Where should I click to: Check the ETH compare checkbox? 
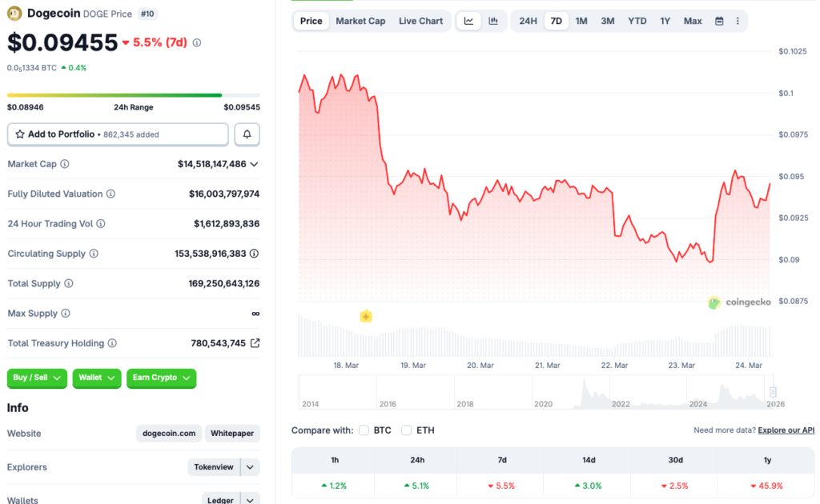pyautogui.click(x=406, y=430)
